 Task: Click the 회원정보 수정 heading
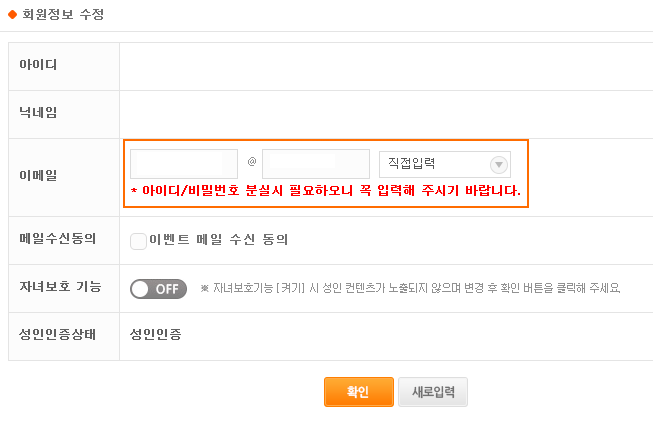(x=63, y=15)
